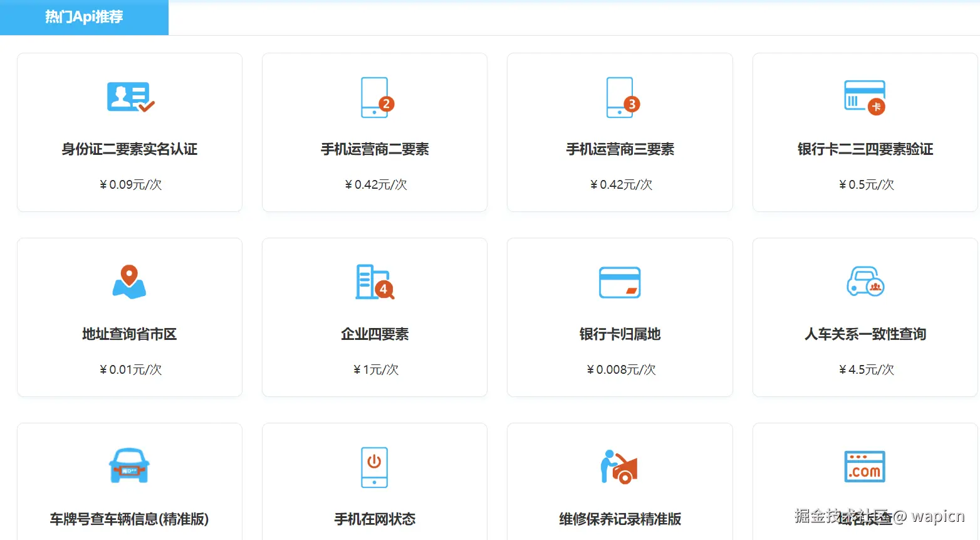Click the .com domain browser icon
980x540 pixels.
coord(865,467)
